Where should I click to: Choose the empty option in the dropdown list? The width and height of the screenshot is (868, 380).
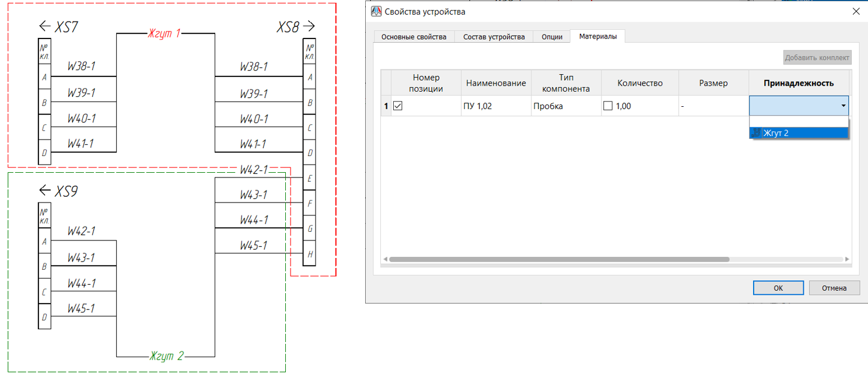(x=798, y=121)
